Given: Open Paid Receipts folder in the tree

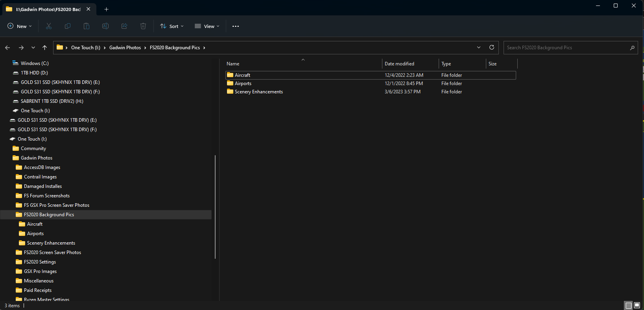Looking at the screenshot, I should (x=38, y=290).
